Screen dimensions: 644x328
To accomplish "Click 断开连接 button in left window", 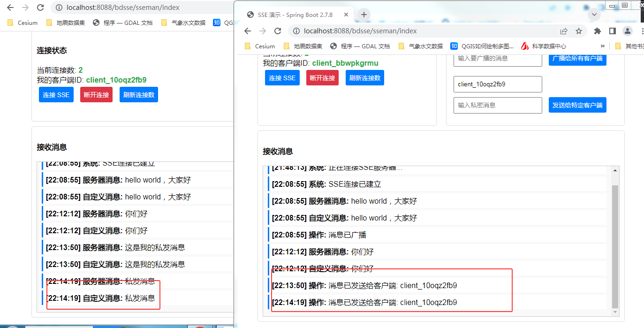I will pos(96,95).
